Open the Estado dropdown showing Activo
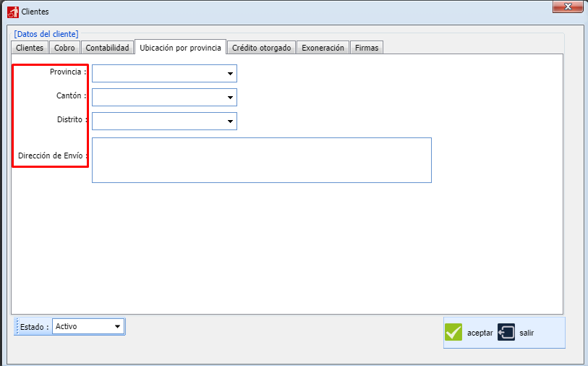Image resolution: width=588 pixels, height=366 pixels. pyautogui.click(x=88, y=326)
